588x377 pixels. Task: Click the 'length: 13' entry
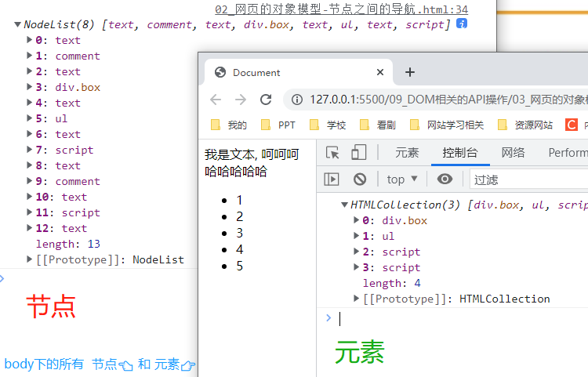(x=68, y=244)
